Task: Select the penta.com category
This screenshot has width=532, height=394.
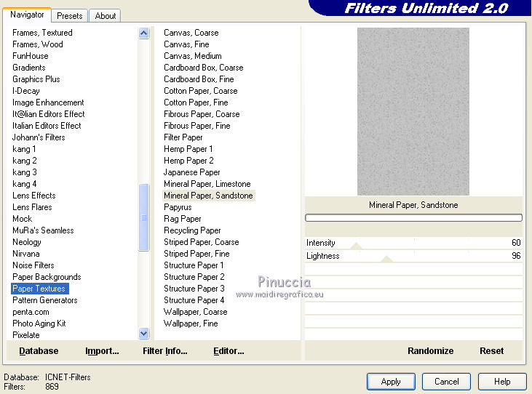Action: [31, 312]
